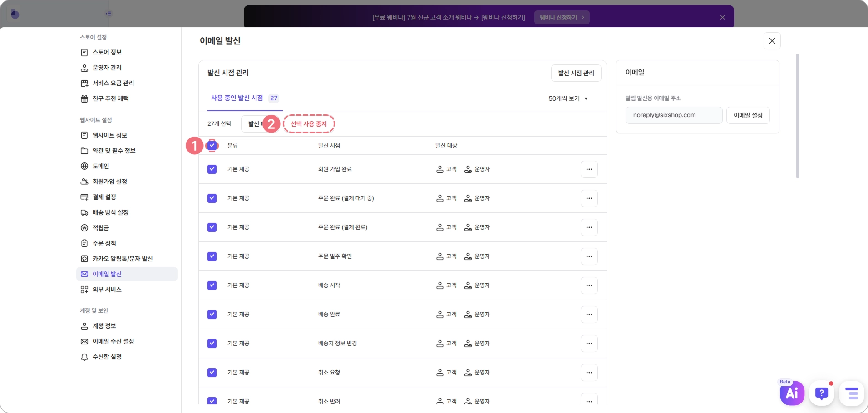Click the 수신함 설정 bell icon
This screenshot has height=413, width=868.
(x=84, y=357)
